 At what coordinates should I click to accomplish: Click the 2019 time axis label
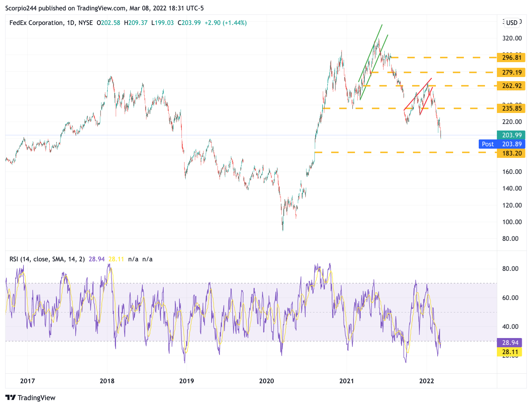coord(187,381)
